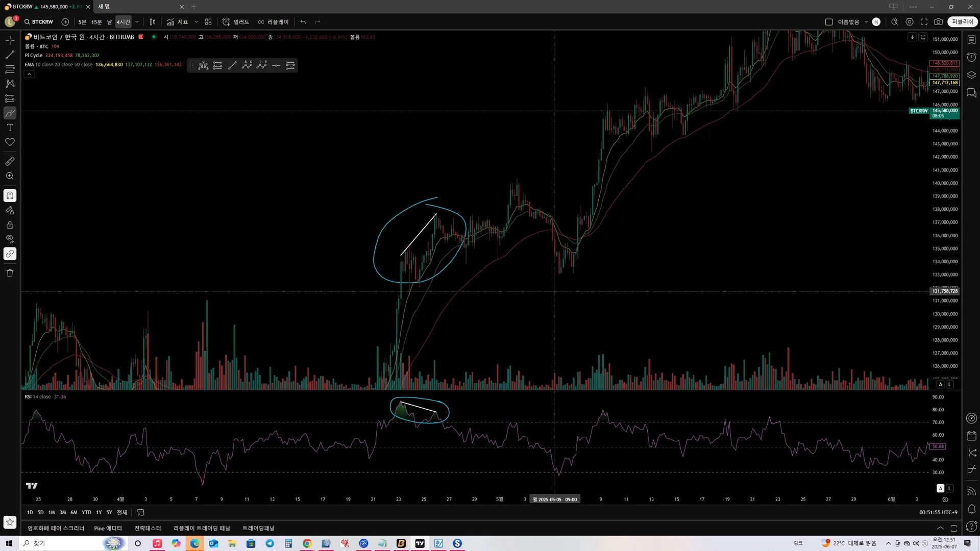Screen dimensions: 980x551
Task: Open the layout name 이름없음 dropdown
Action: click(866, 22)
